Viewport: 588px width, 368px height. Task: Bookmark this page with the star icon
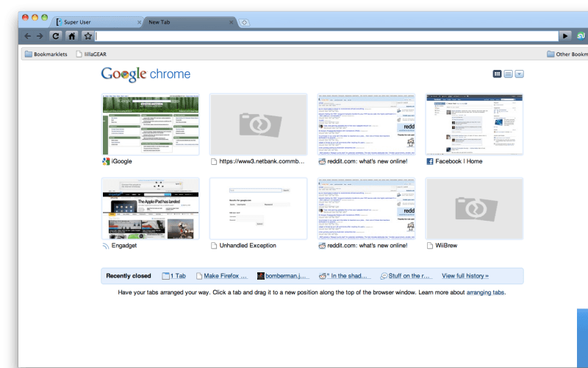tap(87, 36)
